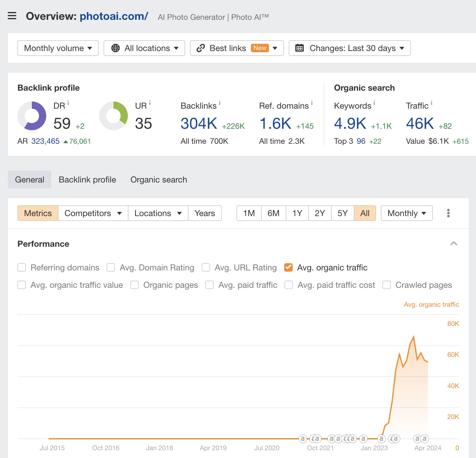
Task: Open the Backlink profile tab
Action: tap(87, 179)
